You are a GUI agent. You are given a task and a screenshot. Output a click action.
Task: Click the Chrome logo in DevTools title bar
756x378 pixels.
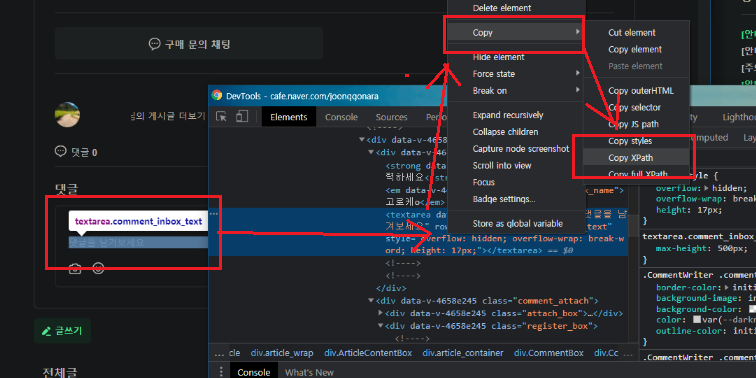(x=217, y=95)
